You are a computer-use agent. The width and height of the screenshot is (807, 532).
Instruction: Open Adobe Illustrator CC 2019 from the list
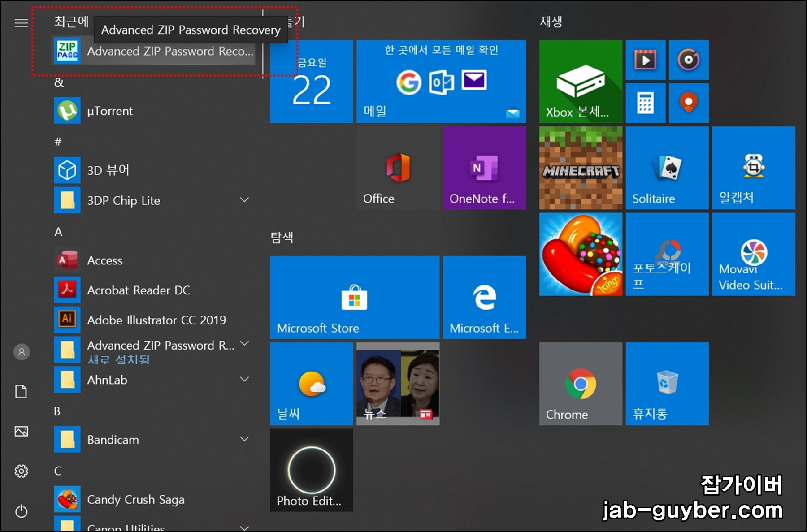point(156,320)
